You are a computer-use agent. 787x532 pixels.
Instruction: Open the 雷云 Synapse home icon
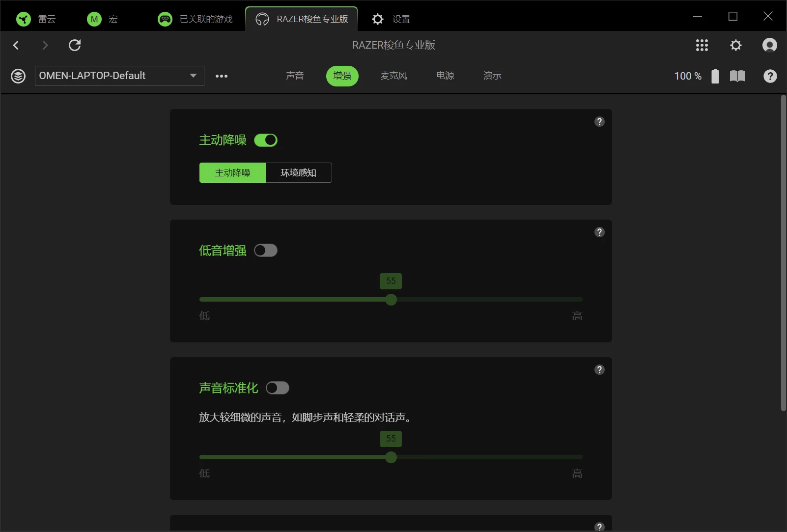[24, 19]
